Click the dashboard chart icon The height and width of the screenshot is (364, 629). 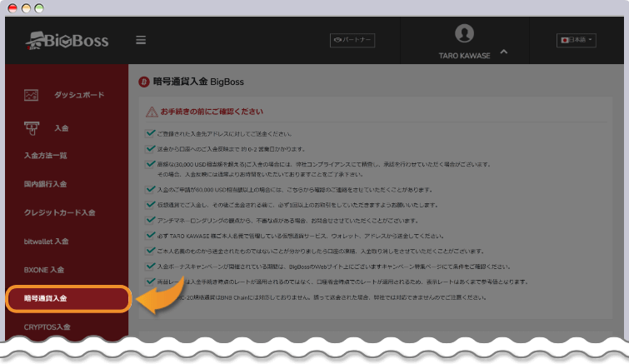[x=32, y=95]
